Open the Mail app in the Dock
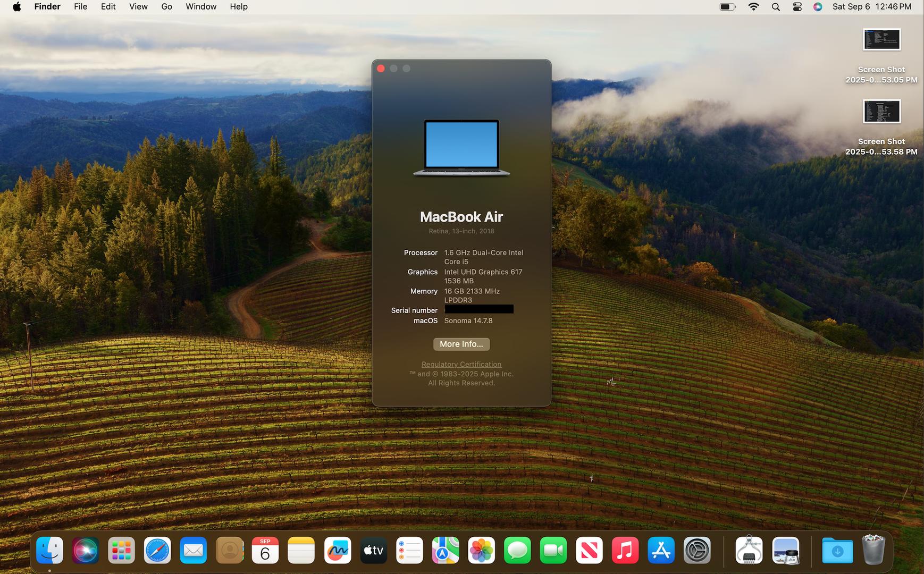This screenshot has width=924, height=574. coord(194,550)
